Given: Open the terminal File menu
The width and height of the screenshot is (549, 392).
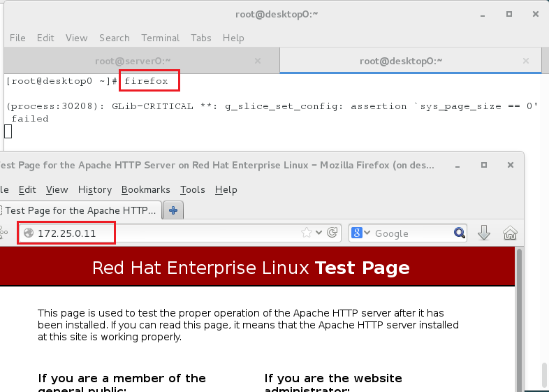Looking at the screenshot, I should (x=17, y=38).
